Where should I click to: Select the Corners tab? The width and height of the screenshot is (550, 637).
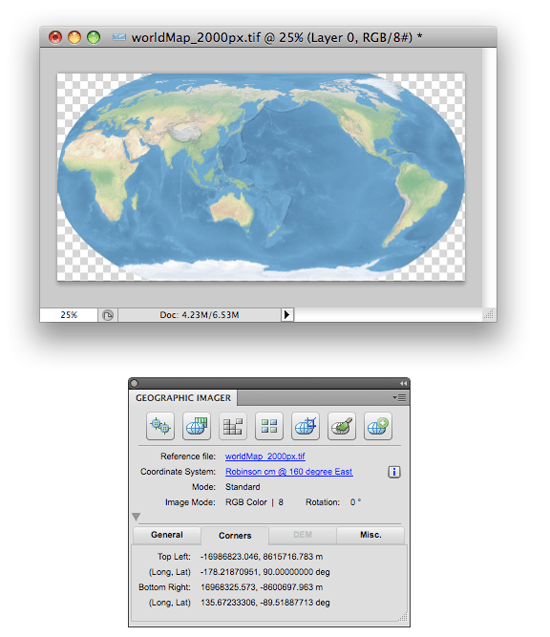pos(235,536)
